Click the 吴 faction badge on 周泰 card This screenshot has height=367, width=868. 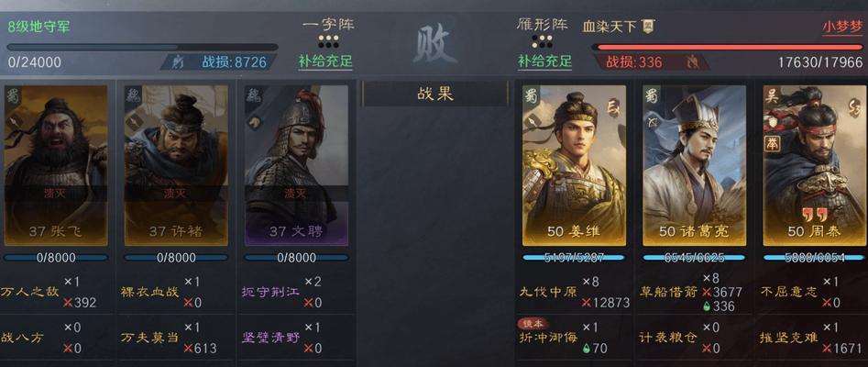pos(772,95)
